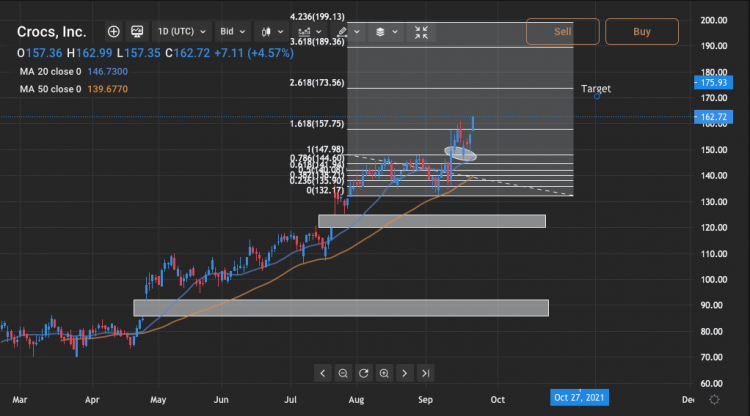Click the add symbol plus icon
This screenshot has height=416, width=750.
(113, 32)
